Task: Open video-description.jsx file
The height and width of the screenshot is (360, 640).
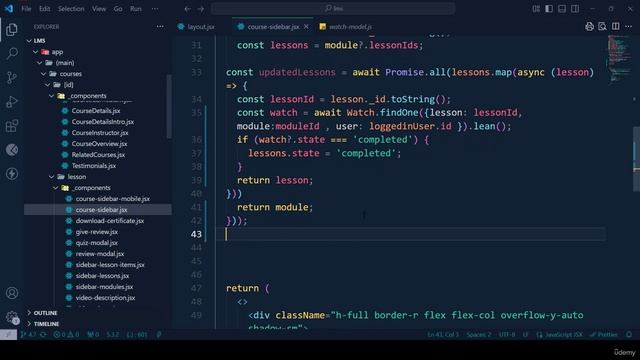Action: (105, 298)
